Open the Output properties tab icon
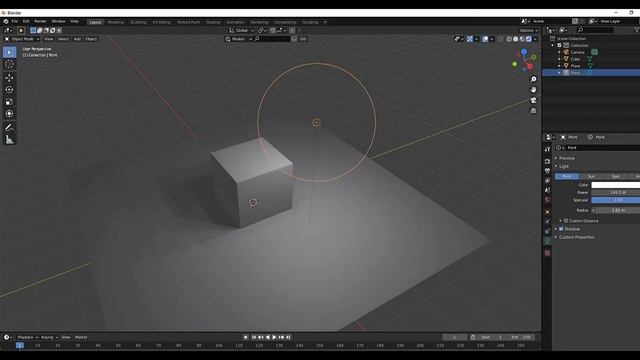Screen dimensions: 640x360 [547, 171]
